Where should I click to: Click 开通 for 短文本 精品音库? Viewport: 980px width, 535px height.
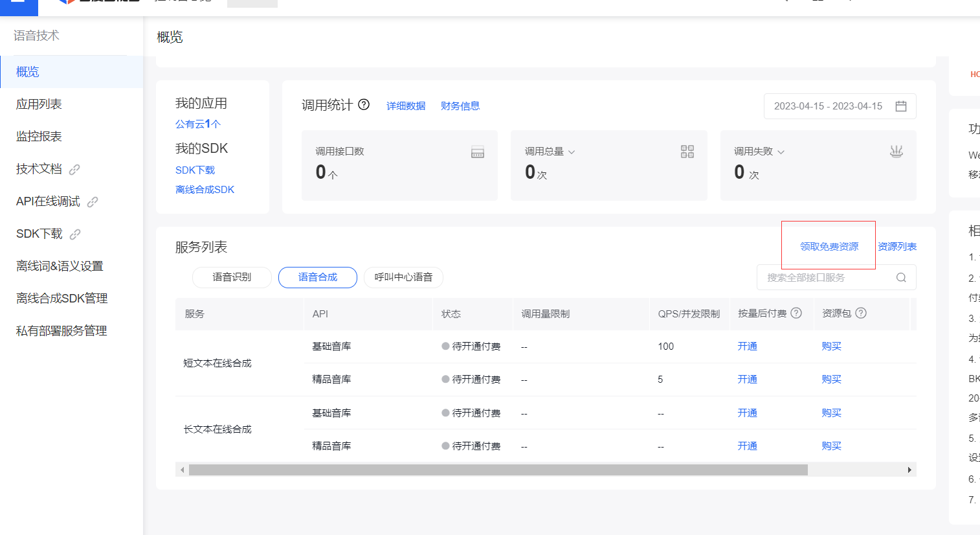point(747,380)
